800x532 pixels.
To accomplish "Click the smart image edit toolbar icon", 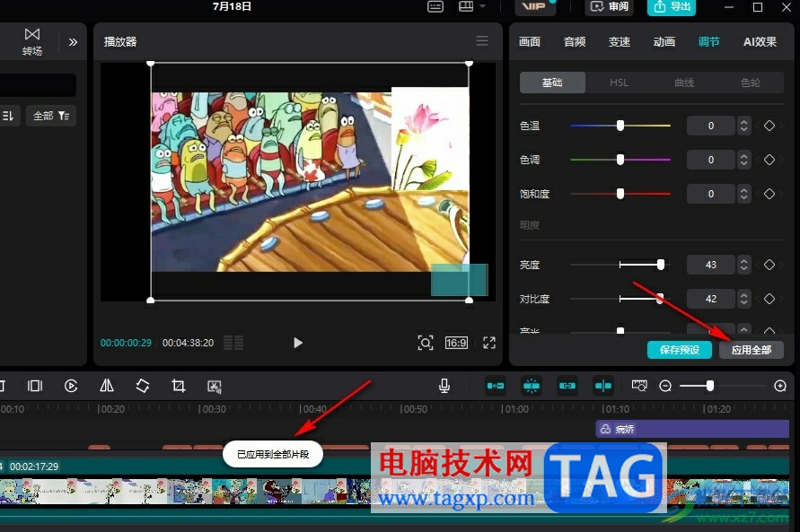I will (215, 387).
